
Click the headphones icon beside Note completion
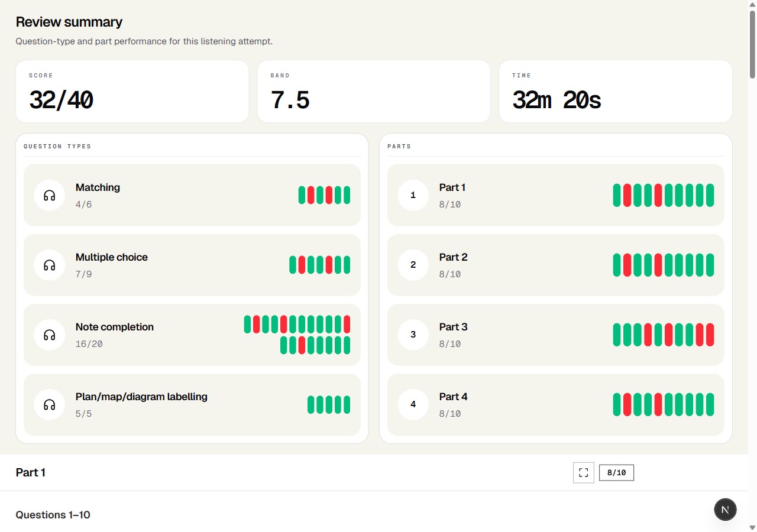50,335
